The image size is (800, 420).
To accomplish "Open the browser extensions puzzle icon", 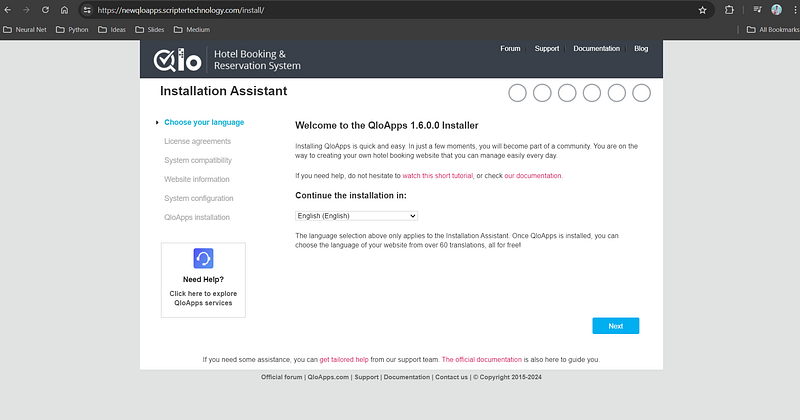I will pyautogui.click(x=729, y=10).
